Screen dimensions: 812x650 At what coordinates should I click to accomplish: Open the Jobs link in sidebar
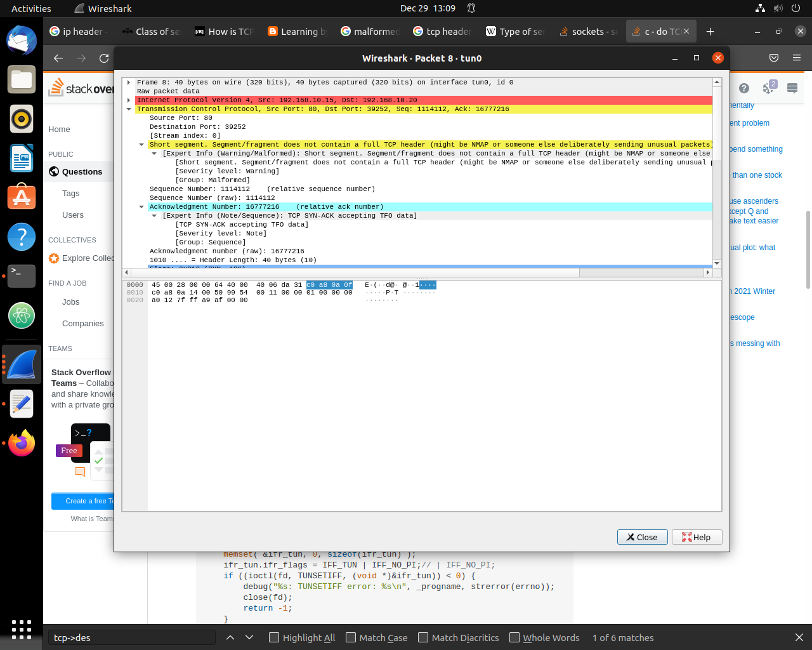point(70,302)
